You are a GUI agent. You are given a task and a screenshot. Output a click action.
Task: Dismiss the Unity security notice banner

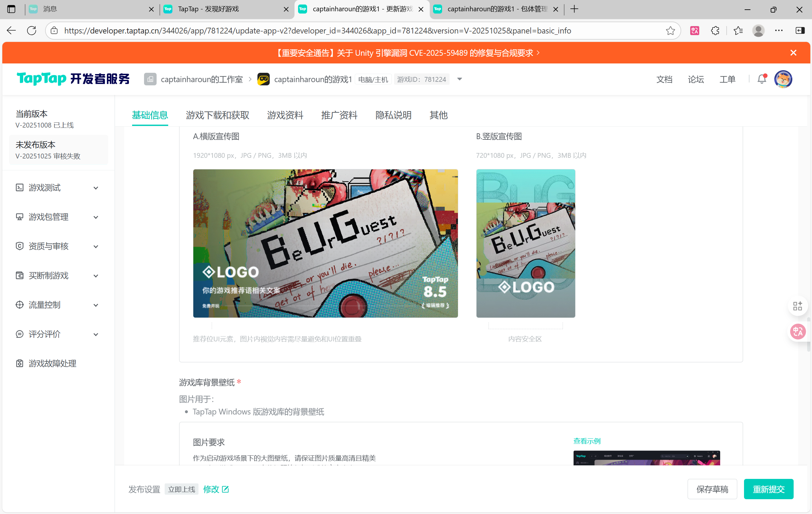pos(793,52)
